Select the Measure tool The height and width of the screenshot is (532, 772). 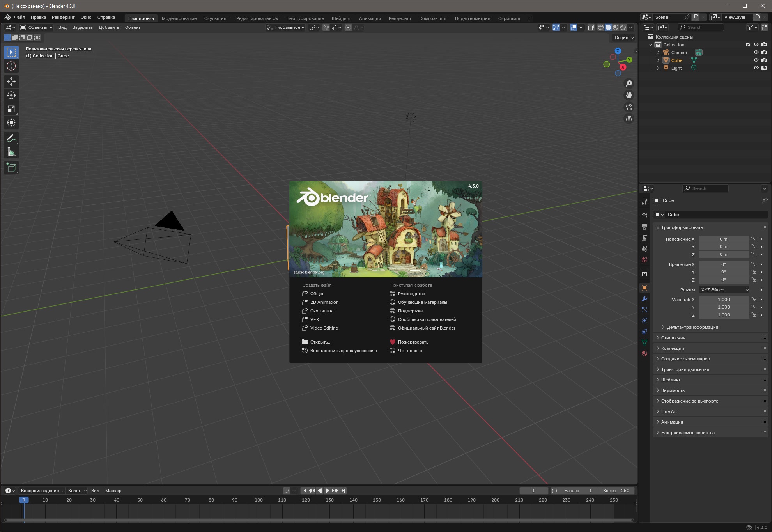(x=11, y=152)
